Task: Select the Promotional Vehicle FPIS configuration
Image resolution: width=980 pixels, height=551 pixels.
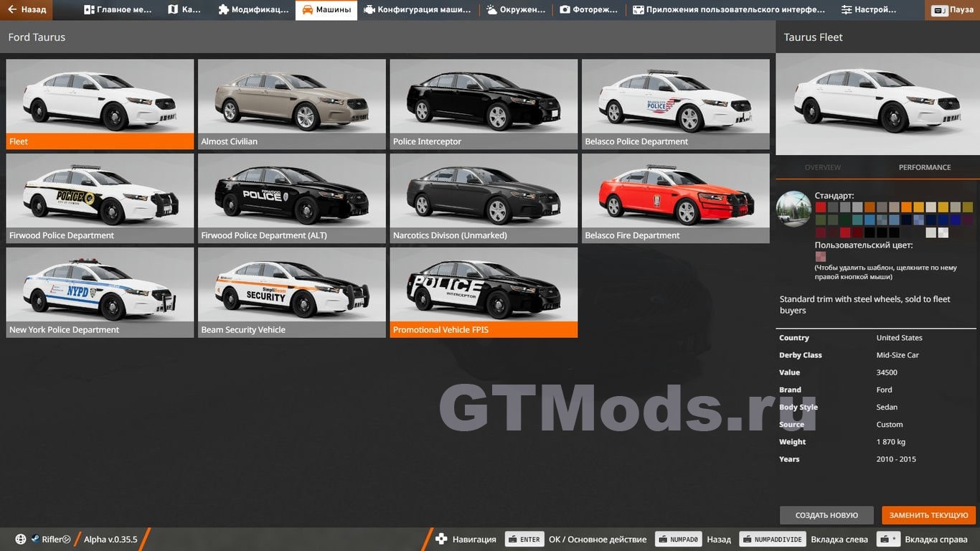Action: click(484, 293)
